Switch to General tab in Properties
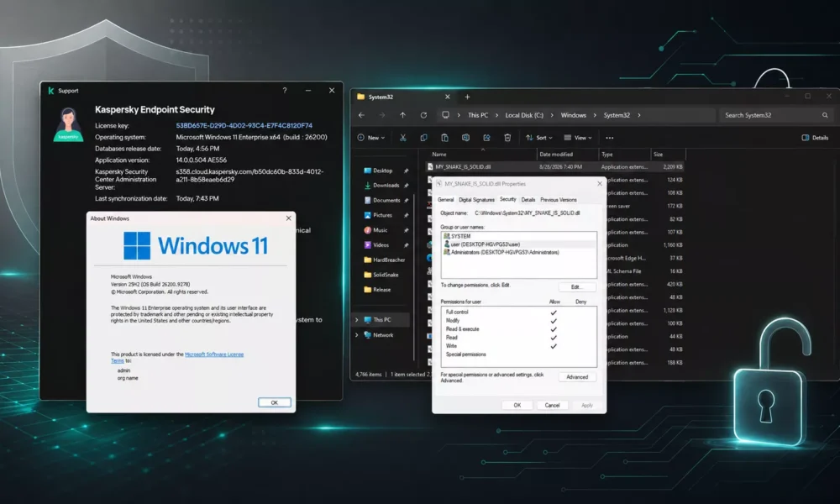This screenshot has height=504, width=840. [x=446, y=200]
